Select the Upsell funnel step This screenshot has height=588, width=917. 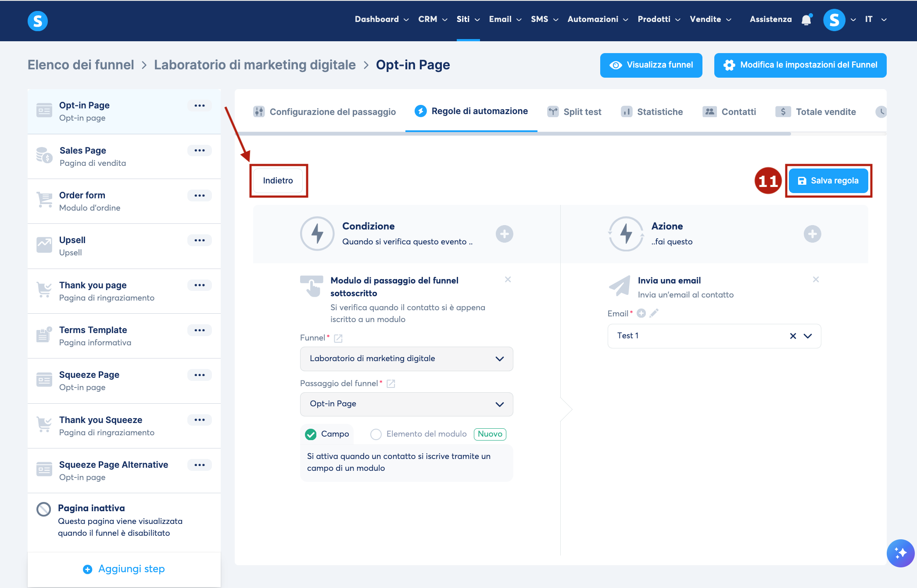124,246
